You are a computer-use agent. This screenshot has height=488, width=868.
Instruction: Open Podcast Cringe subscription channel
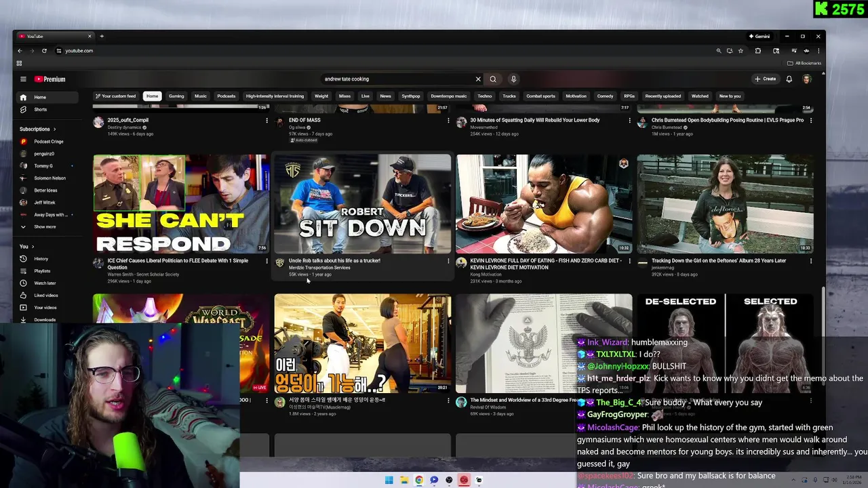point(46,142)
